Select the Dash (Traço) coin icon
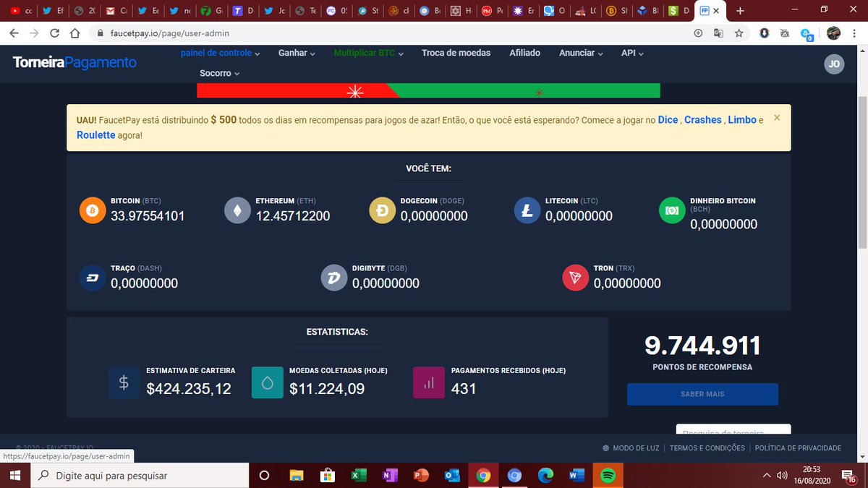 pos(92,278)
